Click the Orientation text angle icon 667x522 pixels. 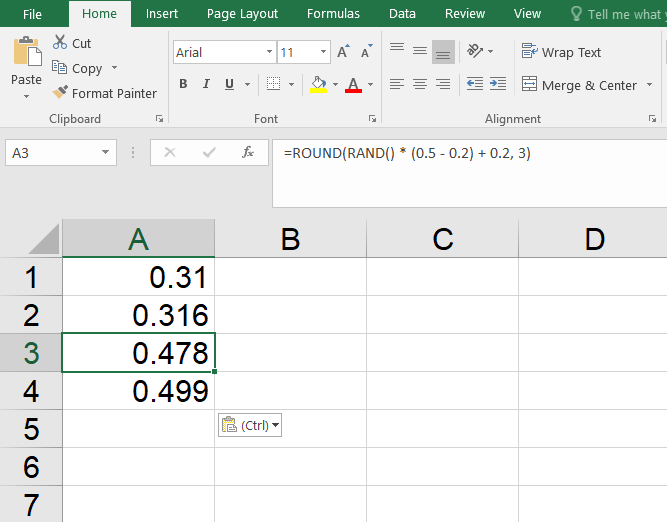click(475, 51)
